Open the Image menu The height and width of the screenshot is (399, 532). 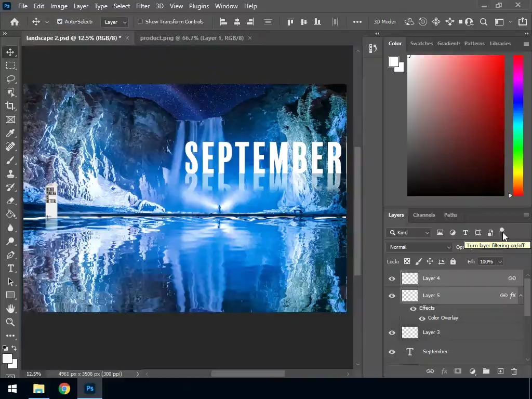tap(59, 6)
